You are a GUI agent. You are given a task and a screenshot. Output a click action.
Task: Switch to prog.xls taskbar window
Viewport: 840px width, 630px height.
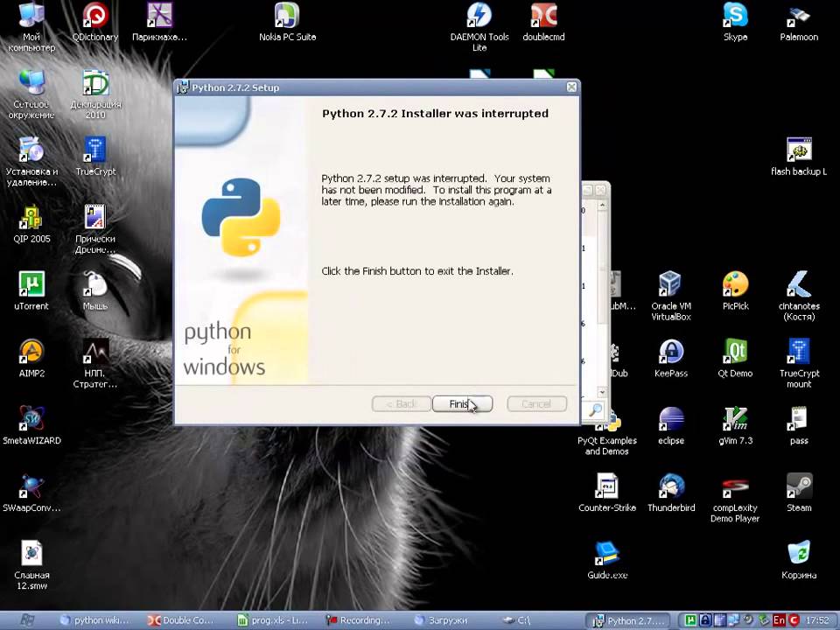[274, 620]
